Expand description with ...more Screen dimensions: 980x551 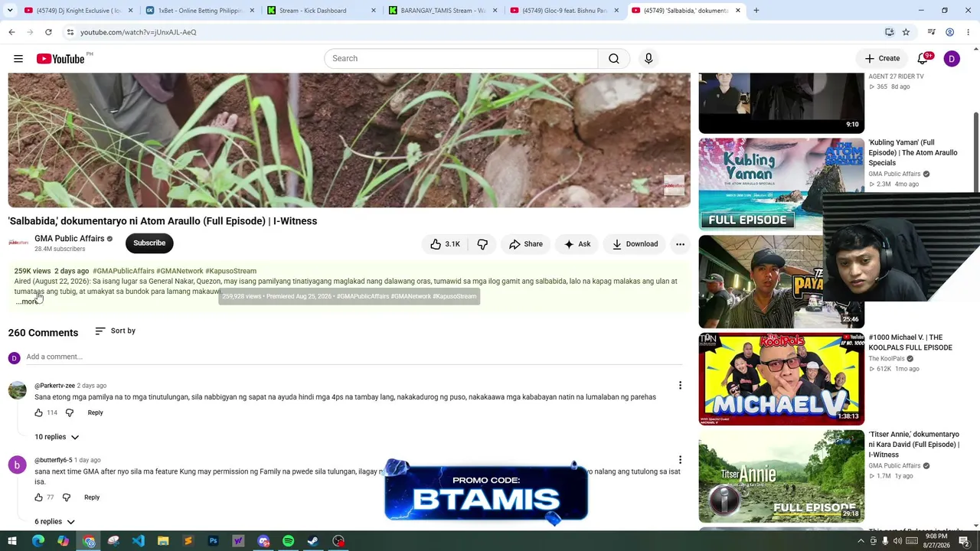coord(27,302)
